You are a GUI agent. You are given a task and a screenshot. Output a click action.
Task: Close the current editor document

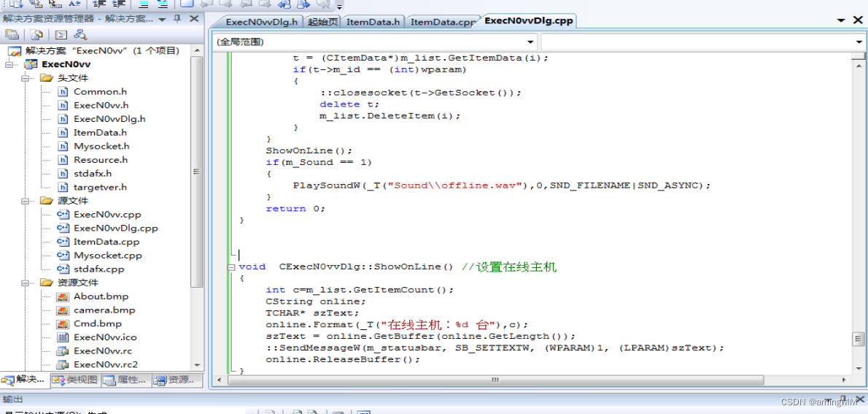(858, 20)
